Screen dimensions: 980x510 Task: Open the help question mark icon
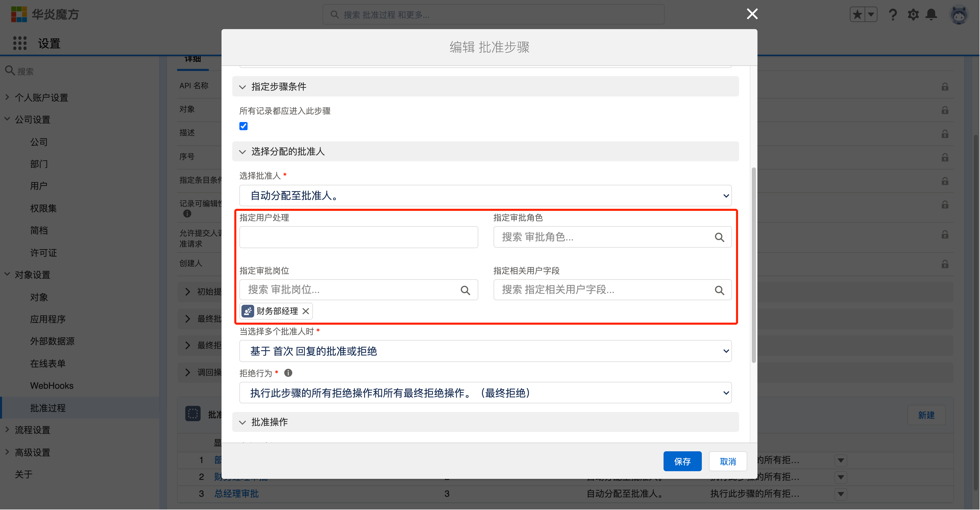[892, 15]
